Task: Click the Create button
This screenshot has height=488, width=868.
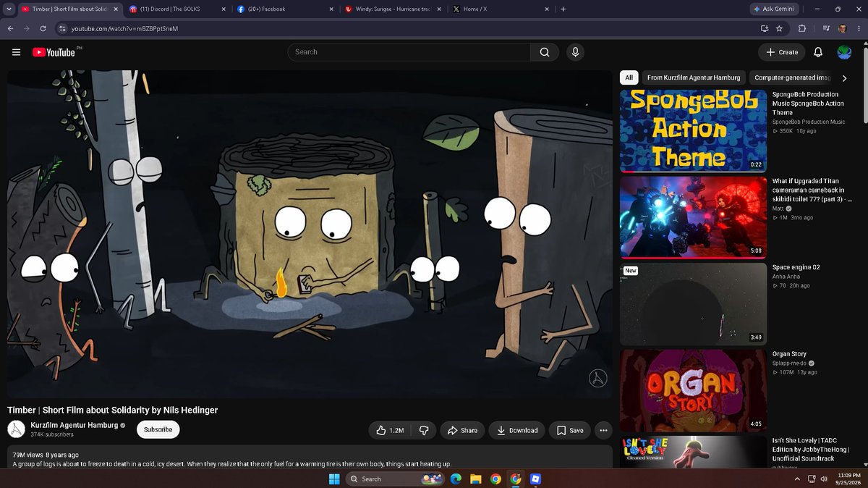Action: [781, 52]
